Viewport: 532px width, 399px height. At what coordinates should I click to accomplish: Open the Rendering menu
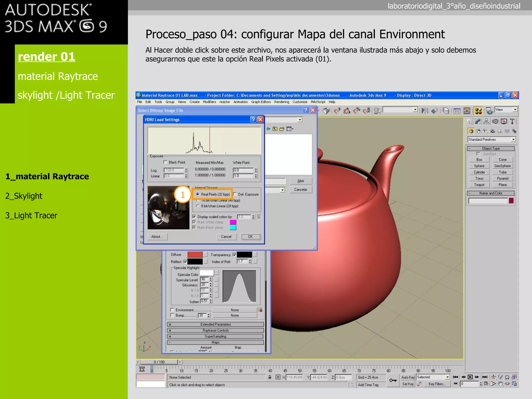click(x=282, y=102)
